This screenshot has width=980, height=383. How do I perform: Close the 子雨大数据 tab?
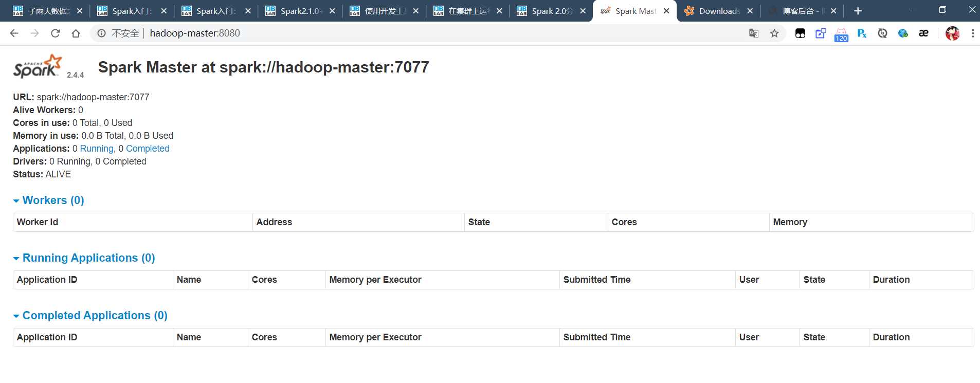pos(79,11)
